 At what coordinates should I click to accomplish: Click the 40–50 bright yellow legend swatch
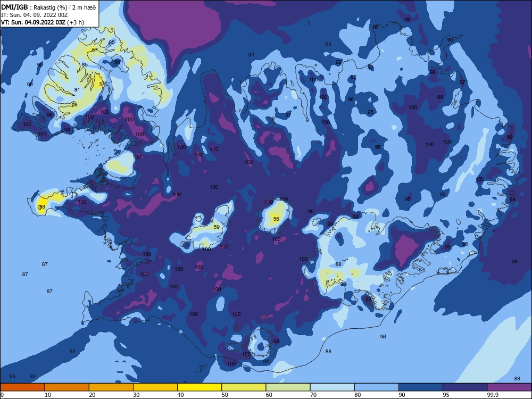[x=199, y=387]
